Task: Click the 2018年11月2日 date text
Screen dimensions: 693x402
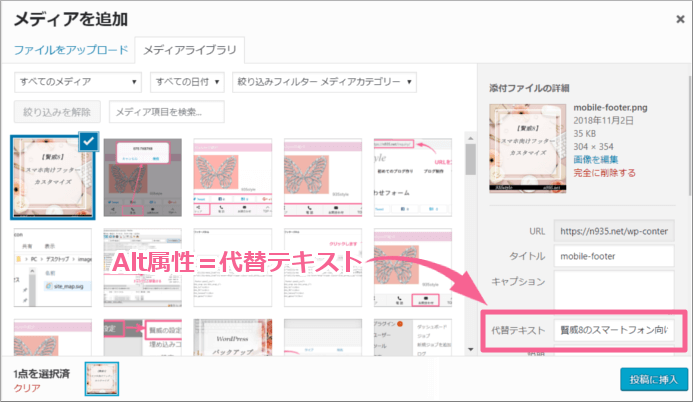Action: coord(603,121)
